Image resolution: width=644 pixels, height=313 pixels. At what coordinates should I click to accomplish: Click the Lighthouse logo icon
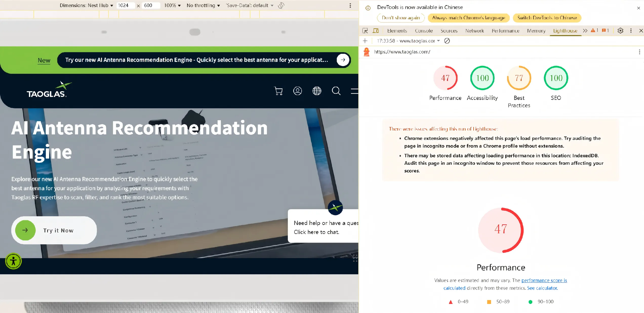point(366,52)
